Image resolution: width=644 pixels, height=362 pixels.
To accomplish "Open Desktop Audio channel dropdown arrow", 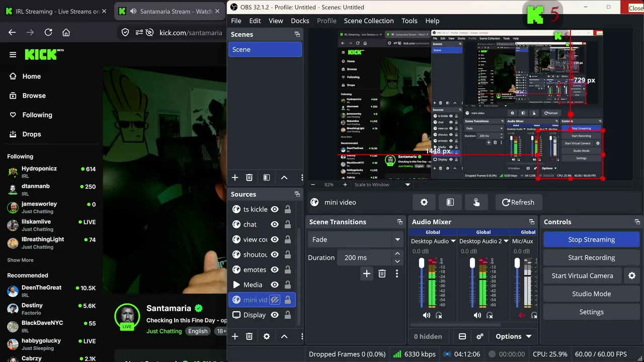I will click(x=453, y=241).
